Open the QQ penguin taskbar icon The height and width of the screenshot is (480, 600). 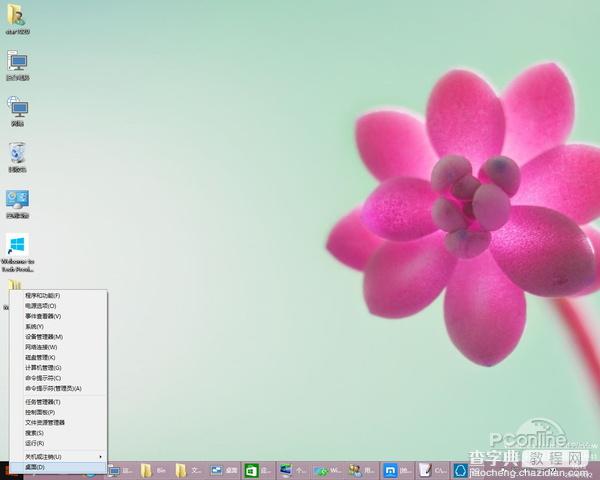coord(460,471)
